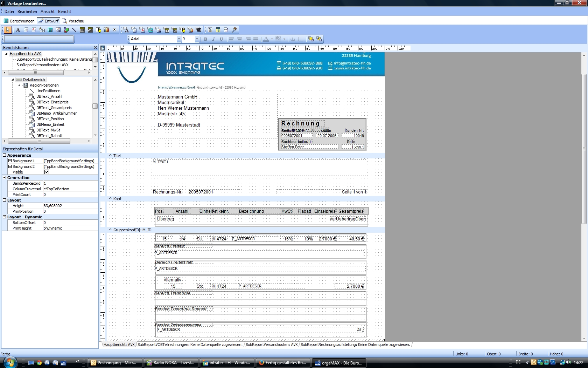Click the Highlight Color icon
This screenshot has height=368, width=588.
tap(279, 39)
